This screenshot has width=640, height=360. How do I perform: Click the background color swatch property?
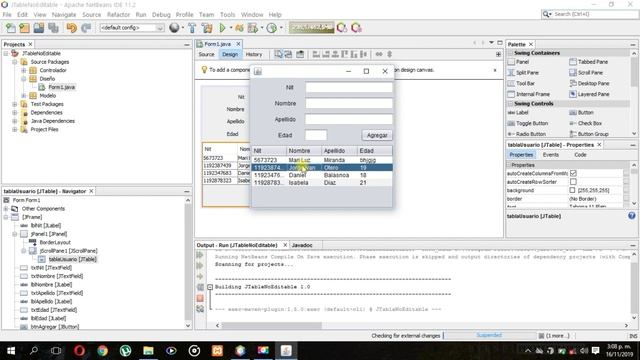572,190
